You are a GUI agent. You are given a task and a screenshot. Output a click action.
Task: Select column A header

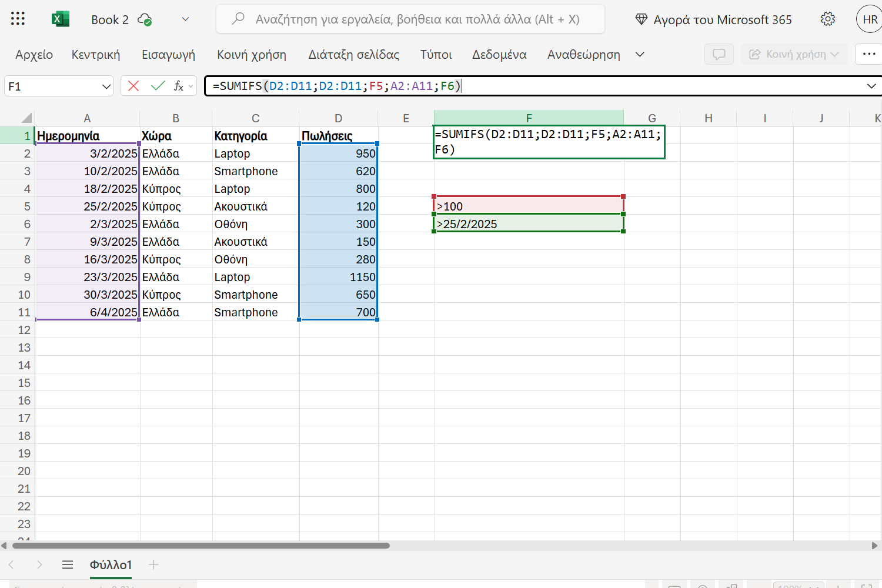(87, 118)
